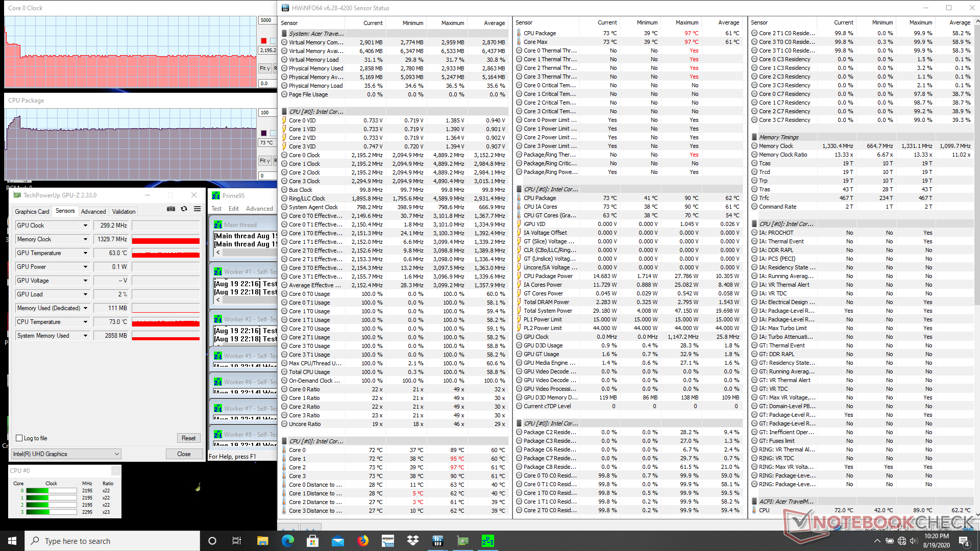The width and height of the screenshot is (980, 551).
Task: Open the Intel(R) UHD Graphics device selector
Action: 66,454
